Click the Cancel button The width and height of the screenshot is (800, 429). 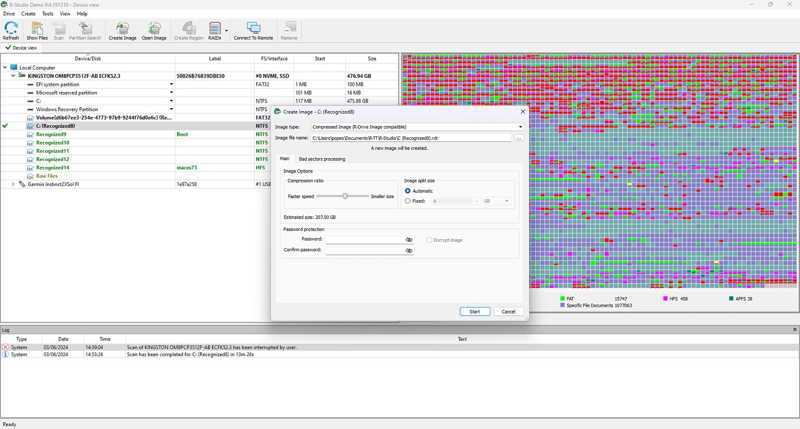(x=508, y=311)
